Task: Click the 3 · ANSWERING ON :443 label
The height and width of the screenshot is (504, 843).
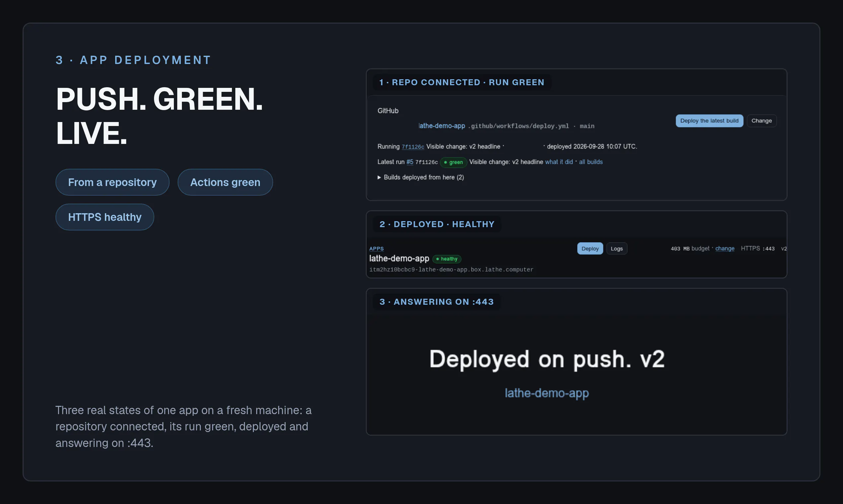Action: pyautogui.click(x=436, y=302)
